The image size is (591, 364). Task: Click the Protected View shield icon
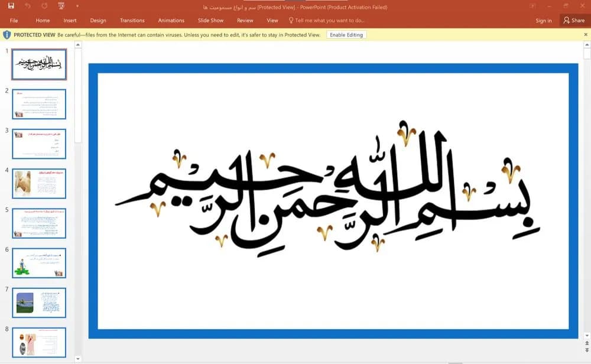click(7, 35)
